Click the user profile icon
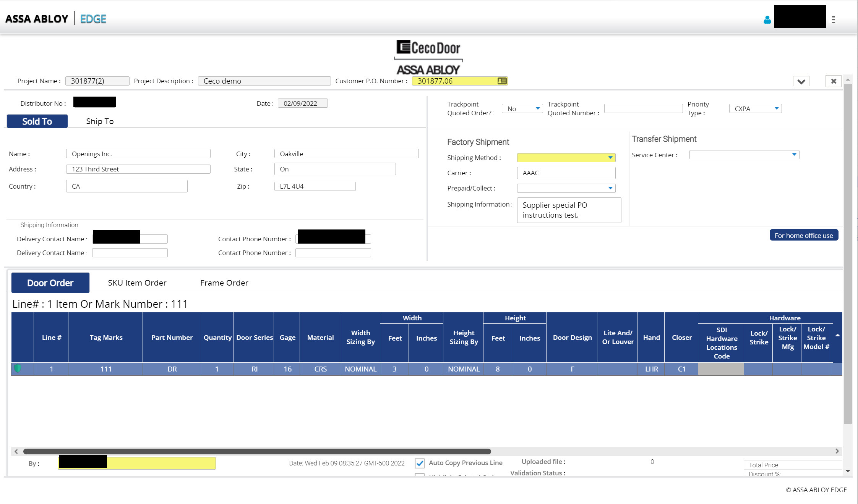858x504 pixels. [767, 20]
